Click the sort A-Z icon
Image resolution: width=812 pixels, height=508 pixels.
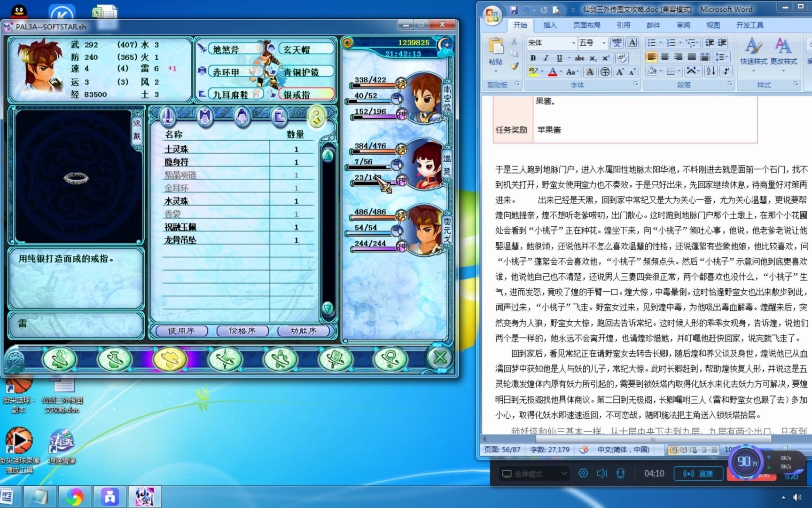pos(711,71)
